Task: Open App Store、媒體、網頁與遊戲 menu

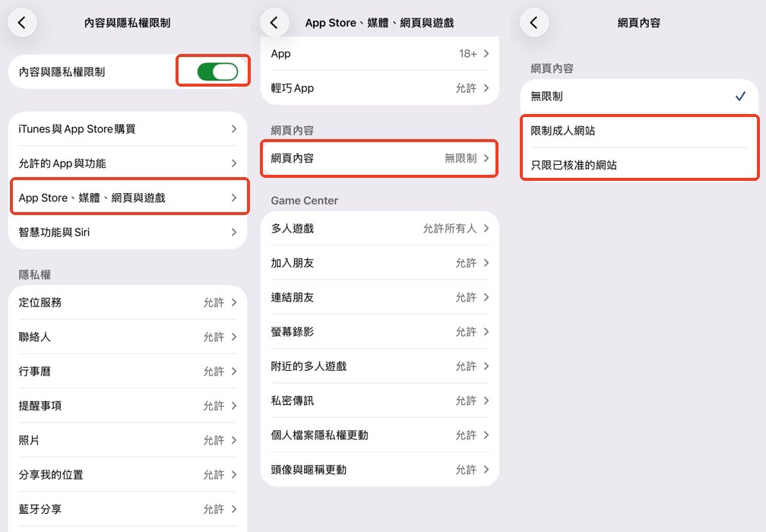Action: (x=128, y=198)
